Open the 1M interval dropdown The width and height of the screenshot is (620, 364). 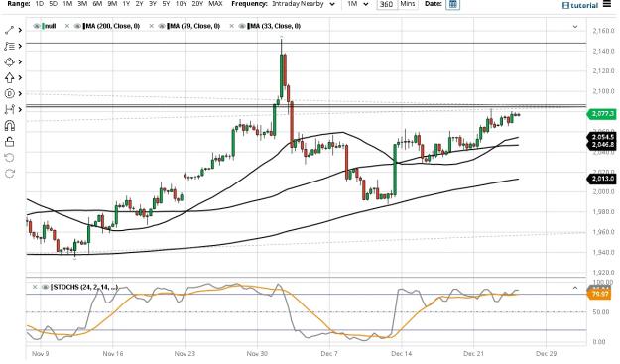pos(358,4)
